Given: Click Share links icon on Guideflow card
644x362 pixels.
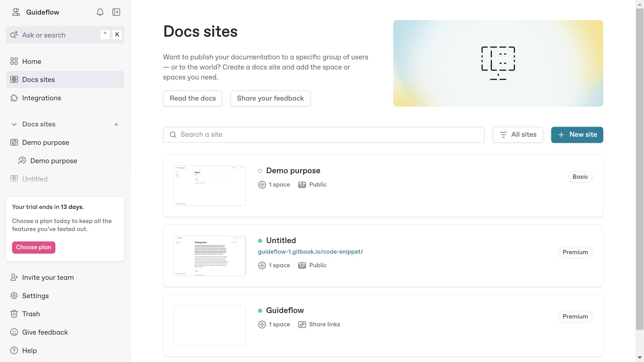Looking at the screenshot, I should click(302, 325).
